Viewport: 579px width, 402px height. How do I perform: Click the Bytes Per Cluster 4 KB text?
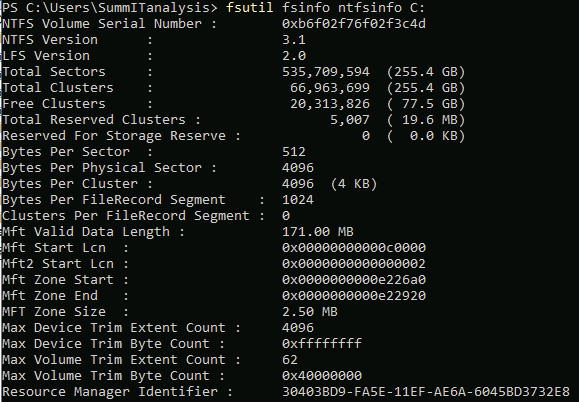tap(354, 184)
